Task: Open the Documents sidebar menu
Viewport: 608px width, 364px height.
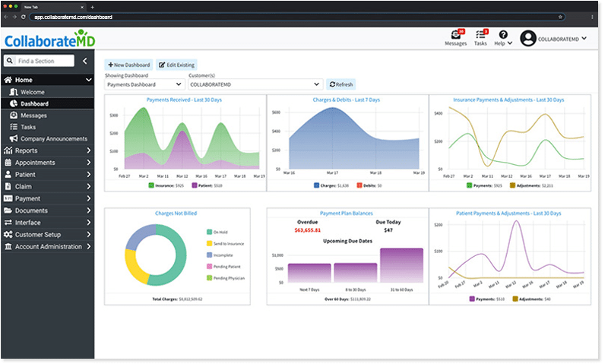Action: click(48, 211)
